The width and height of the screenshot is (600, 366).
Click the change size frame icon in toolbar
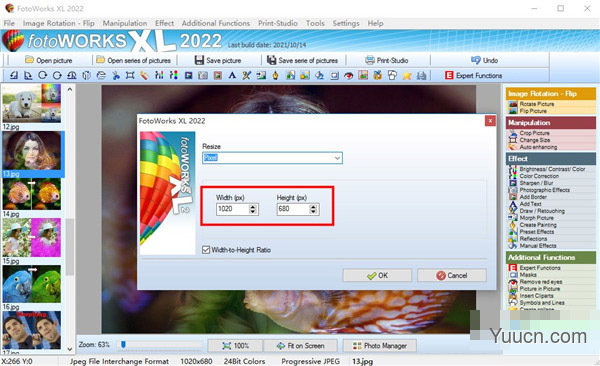[130, 75]
